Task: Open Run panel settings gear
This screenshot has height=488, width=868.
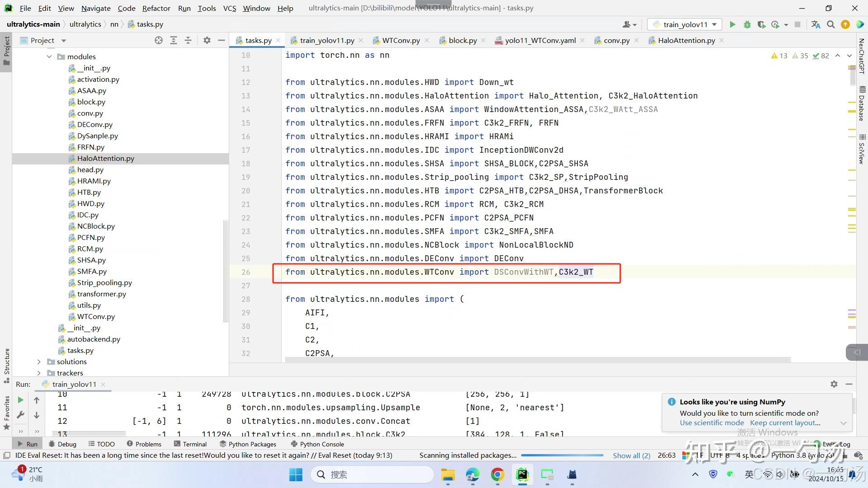Action: (834, 384)
